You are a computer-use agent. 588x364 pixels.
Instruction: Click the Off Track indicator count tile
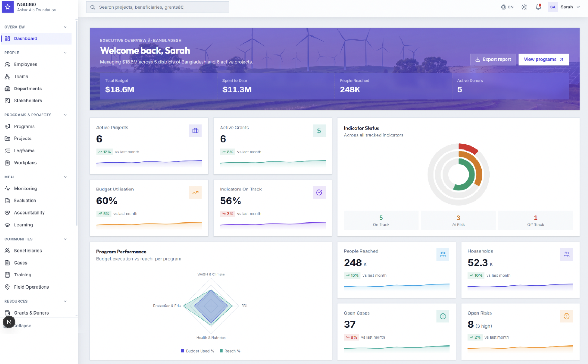pyautogui.click(x=536, y=220)
